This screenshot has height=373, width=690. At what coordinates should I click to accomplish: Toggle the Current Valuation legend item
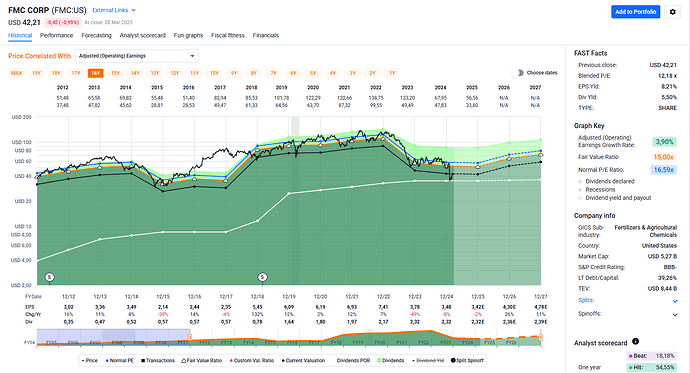pos(303,360)
